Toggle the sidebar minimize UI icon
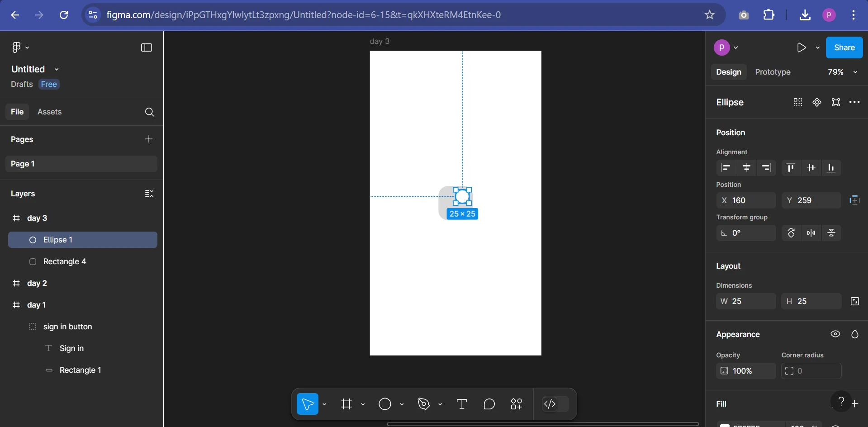The image size is (868, 427). click(x=147, y=47)
